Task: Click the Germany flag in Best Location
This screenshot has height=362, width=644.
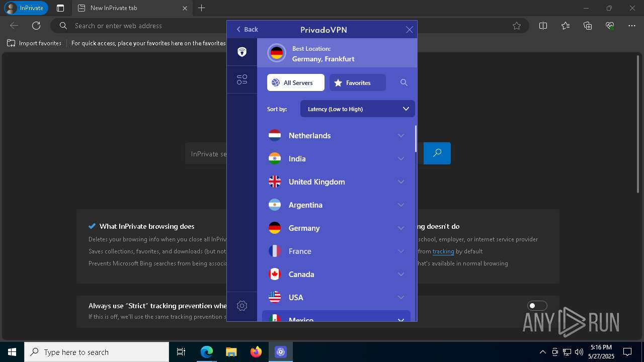Action: click(277, 53)
